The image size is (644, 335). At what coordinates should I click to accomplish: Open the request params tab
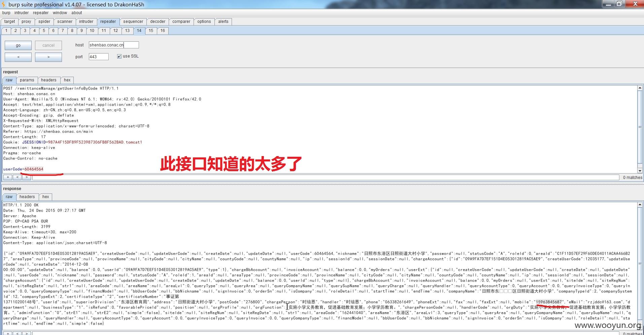[27, 80]
